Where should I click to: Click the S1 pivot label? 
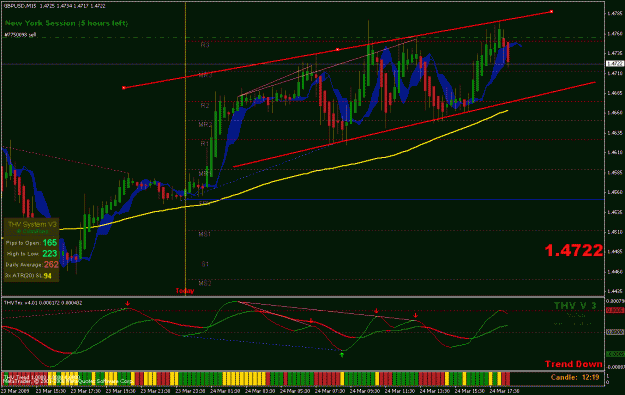pos(205,264)
